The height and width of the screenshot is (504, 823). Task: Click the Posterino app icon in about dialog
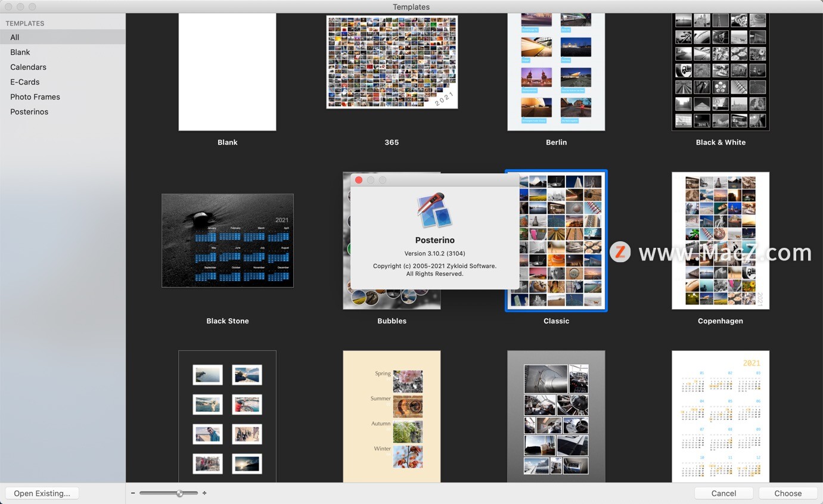pyautogui.click(x=435, y=210)
